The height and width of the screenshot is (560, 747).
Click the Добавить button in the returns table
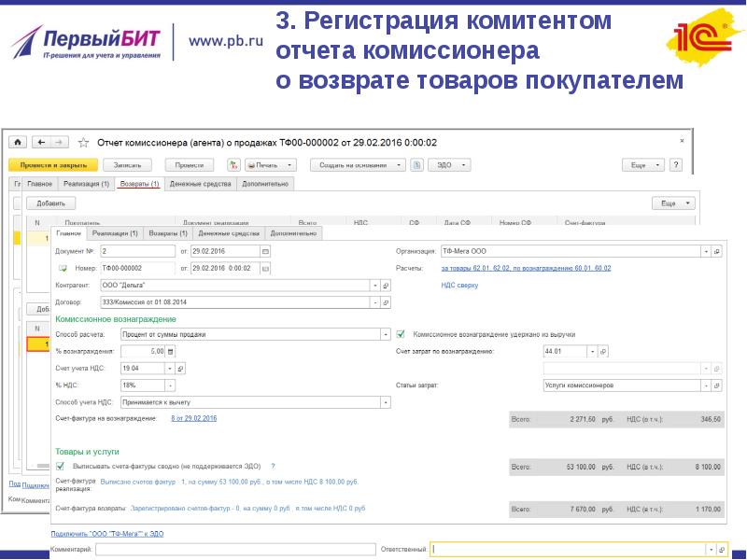(51, 203)
